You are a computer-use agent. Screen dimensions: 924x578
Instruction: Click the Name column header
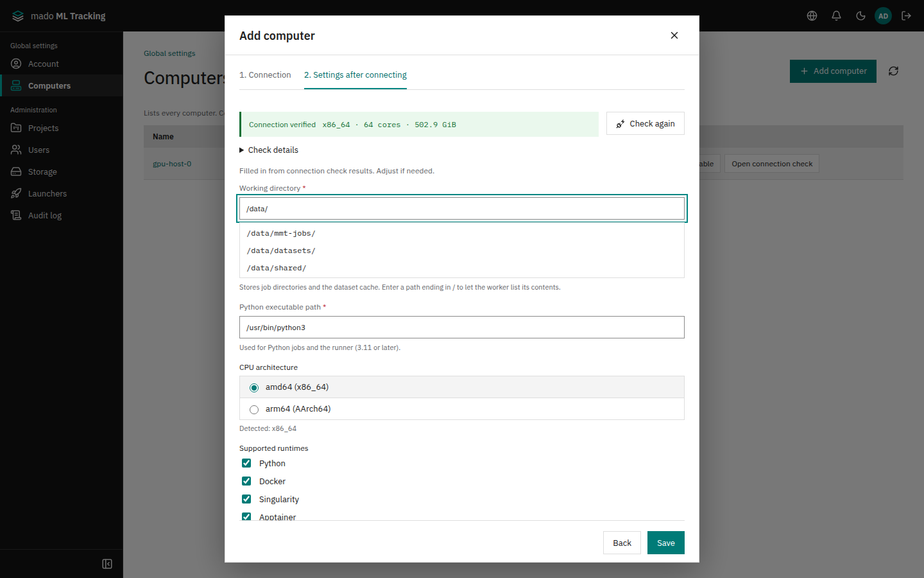click(x=163, y=137)
